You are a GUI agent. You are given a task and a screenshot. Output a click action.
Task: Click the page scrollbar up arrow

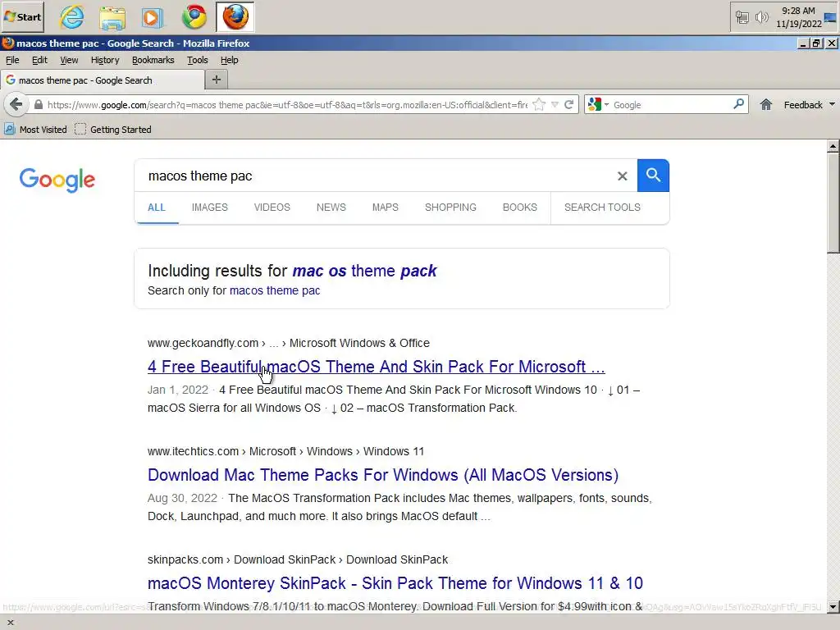(833, 146)
